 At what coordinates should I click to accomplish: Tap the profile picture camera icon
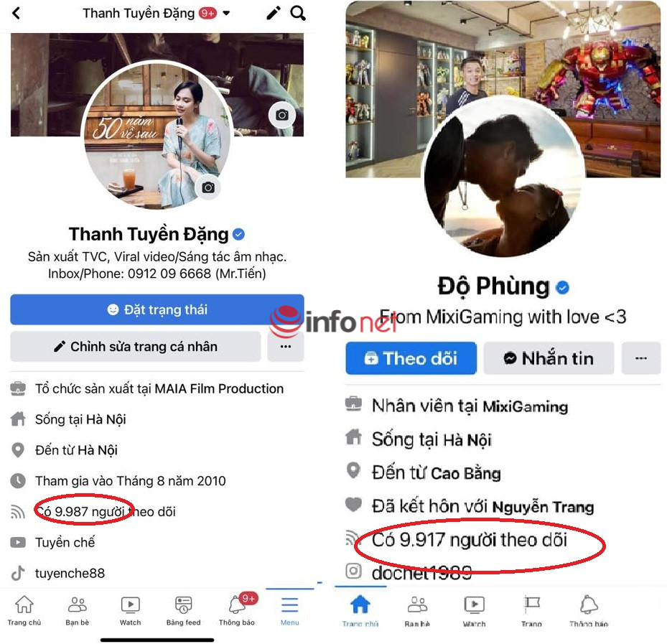coord(208,187)
